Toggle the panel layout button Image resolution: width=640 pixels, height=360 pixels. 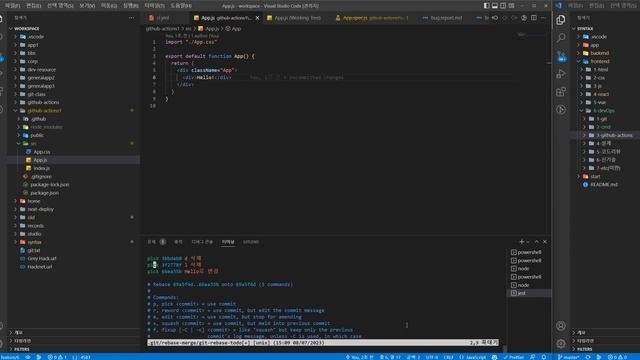(x=495, y=6)
